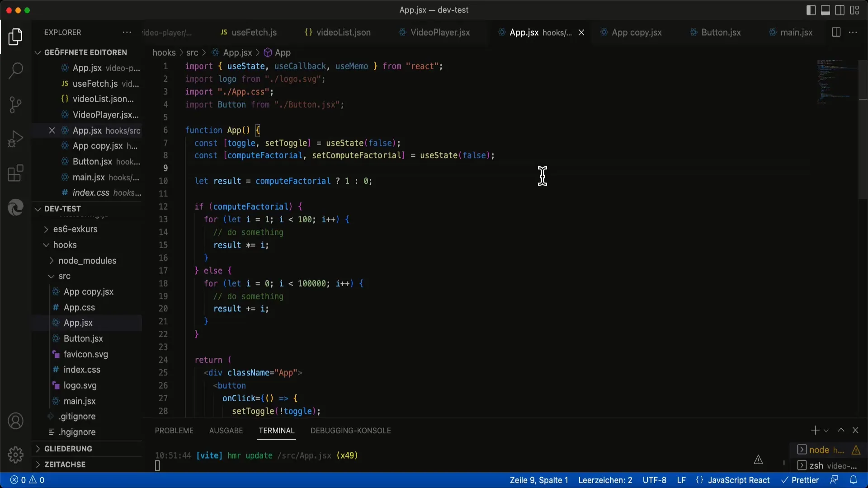This screenshot has height=488, width=868.
Task: Collapse the src folder
Action: tap(64, 276)
